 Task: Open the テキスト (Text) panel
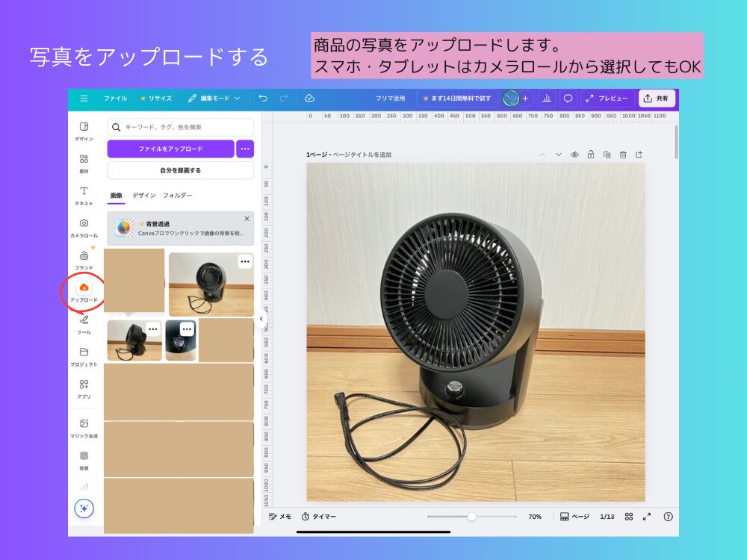(84, 196)
